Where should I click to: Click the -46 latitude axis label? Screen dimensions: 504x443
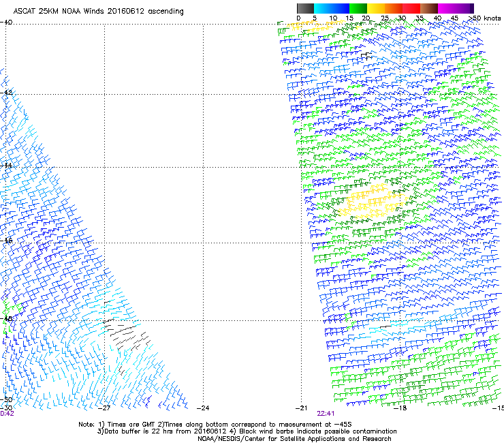[6, 241]
